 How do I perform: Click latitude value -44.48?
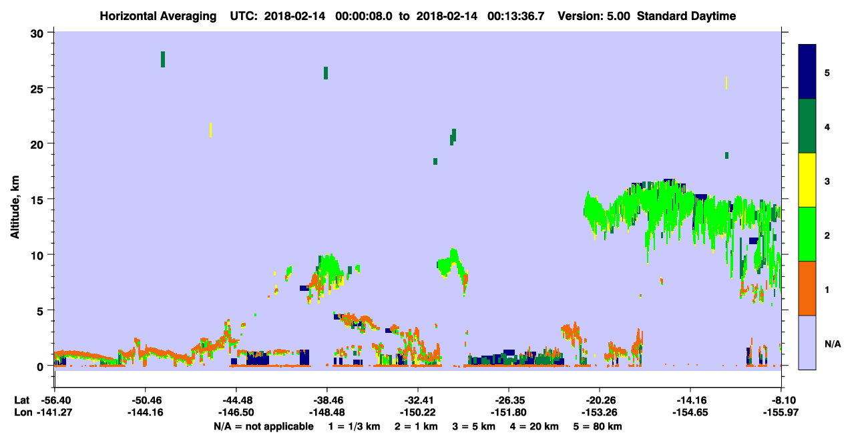[236, 400]
